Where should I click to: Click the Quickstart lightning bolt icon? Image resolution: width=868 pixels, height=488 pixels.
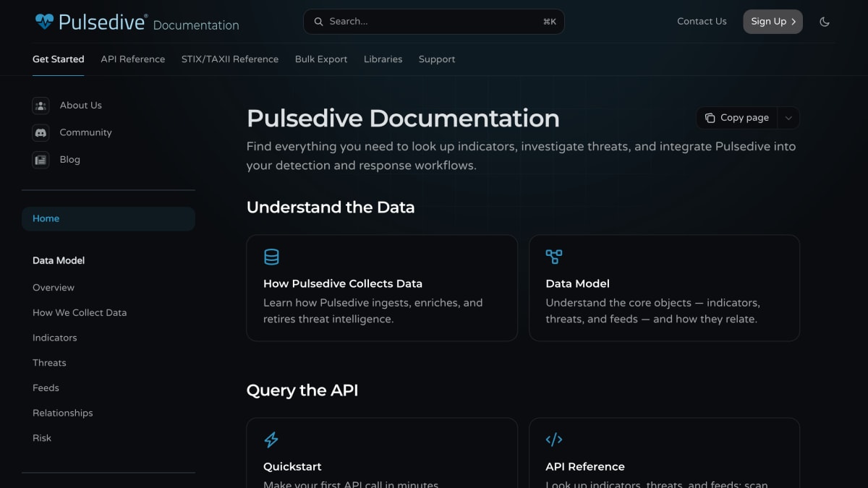click(x=271, y=440)
